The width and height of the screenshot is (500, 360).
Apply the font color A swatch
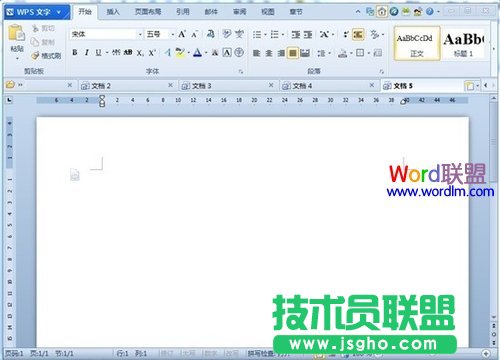(x=198, y=53)
